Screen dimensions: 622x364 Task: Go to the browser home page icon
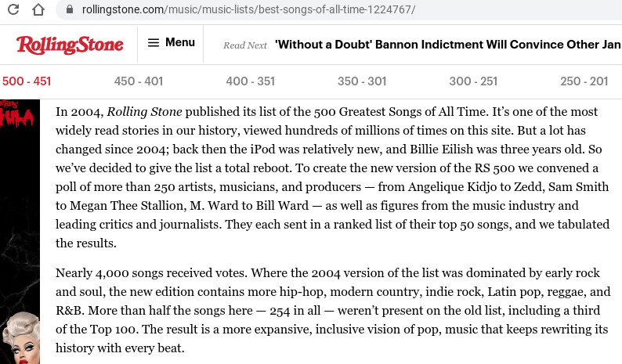coord(38,9)
